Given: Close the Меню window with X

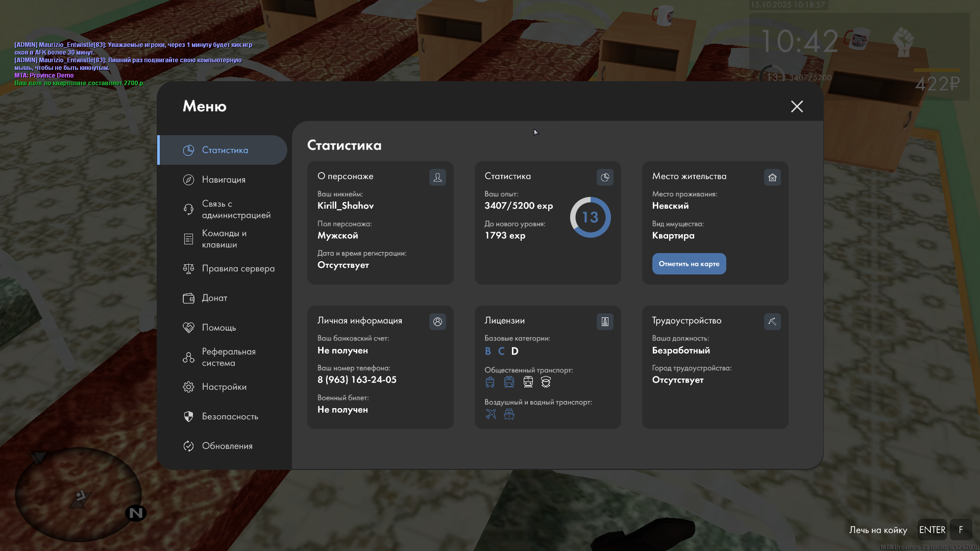Looking at the screenshot, I should click(x=797, y=106).
